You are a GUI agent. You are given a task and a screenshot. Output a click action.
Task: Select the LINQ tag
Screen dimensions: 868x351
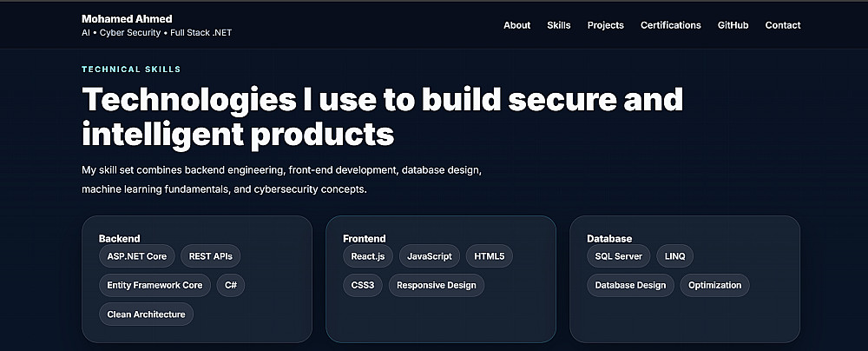pyautogui.click(x=674, y=256)
